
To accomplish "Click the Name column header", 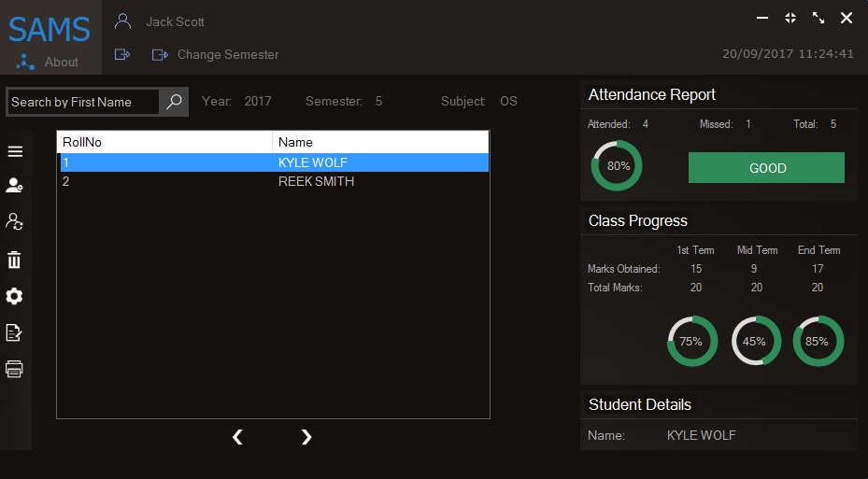I will tap(381, 142).
